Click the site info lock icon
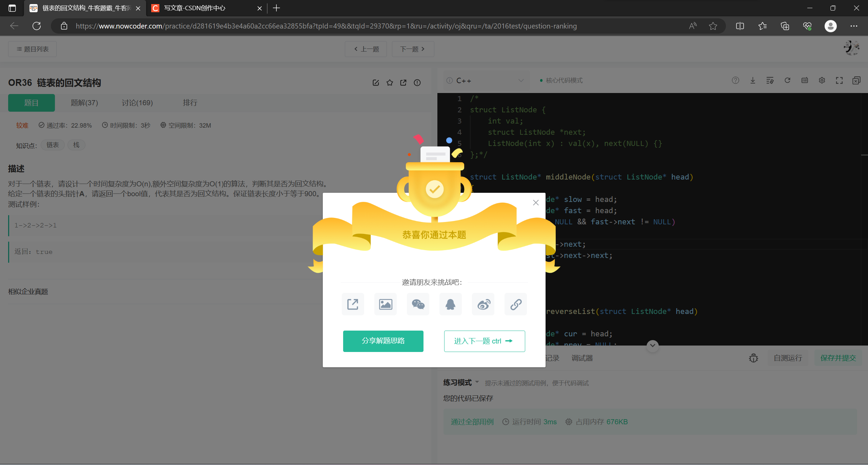The image size is (868, 465). pyautogui.click(x=64, y=26)
